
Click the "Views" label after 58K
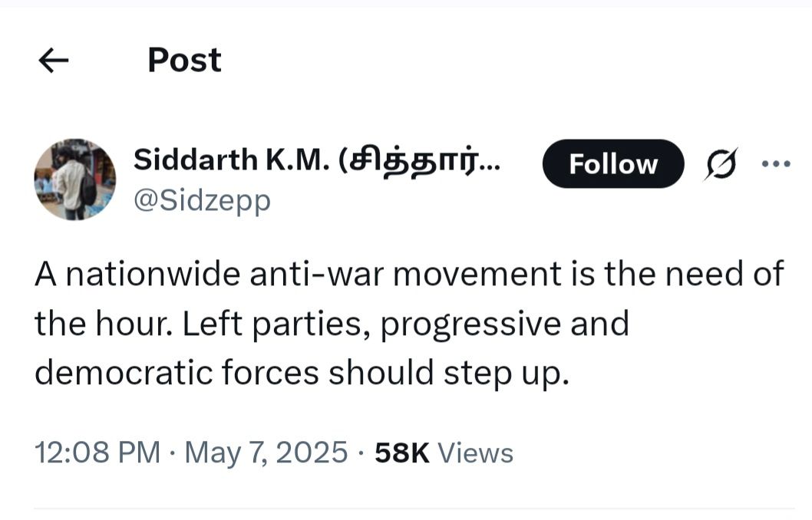coord(475,453)
